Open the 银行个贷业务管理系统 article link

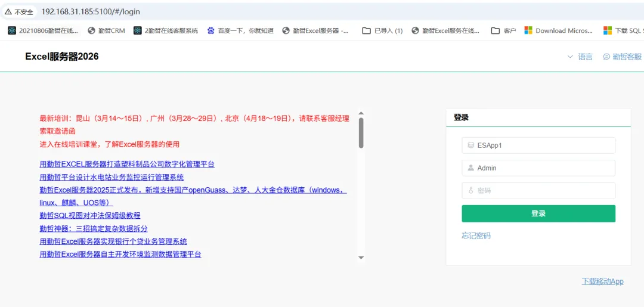113,241
